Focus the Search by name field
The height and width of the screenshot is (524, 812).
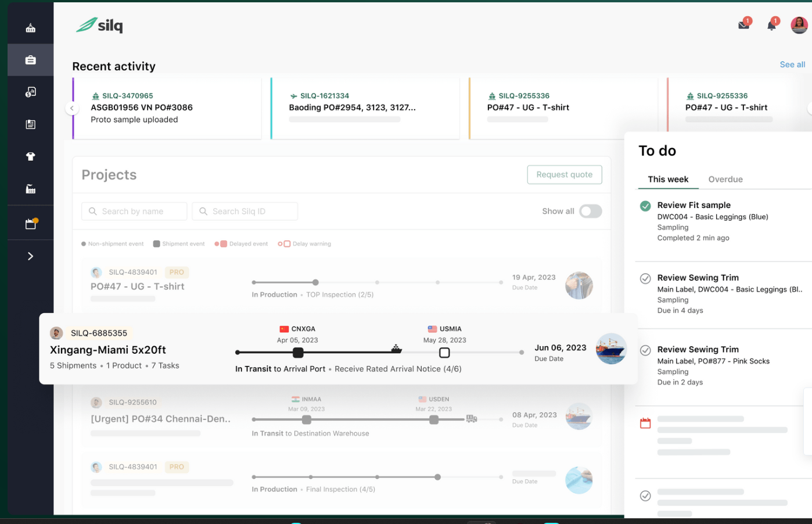[134, 211]
